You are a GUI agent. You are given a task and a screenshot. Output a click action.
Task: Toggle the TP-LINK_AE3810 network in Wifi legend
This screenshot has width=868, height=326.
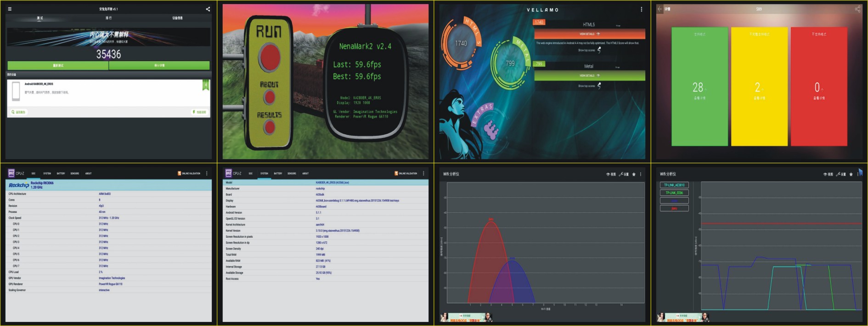point(674,185)
